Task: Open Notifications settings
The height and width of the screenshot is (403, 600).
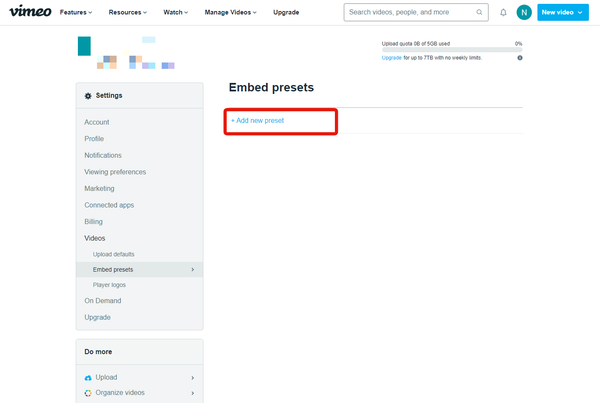Action: (103, 155)
